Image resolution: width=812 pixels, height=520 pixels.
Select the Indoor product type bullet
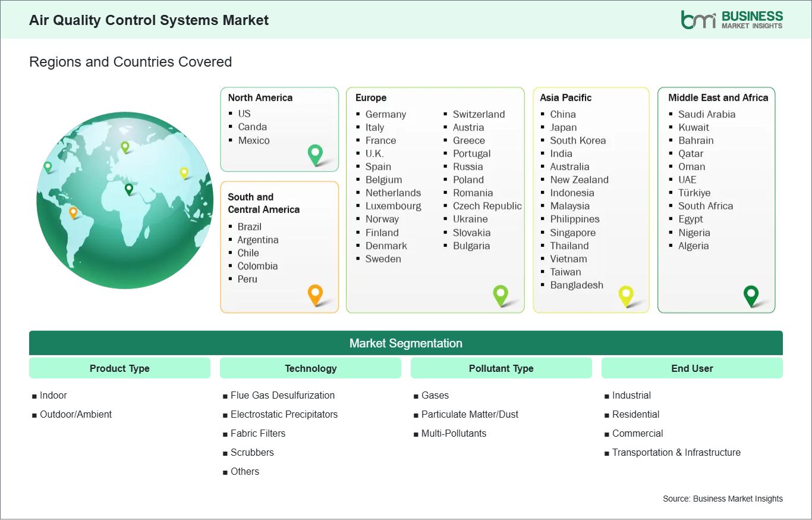click(x=53, y=395)
